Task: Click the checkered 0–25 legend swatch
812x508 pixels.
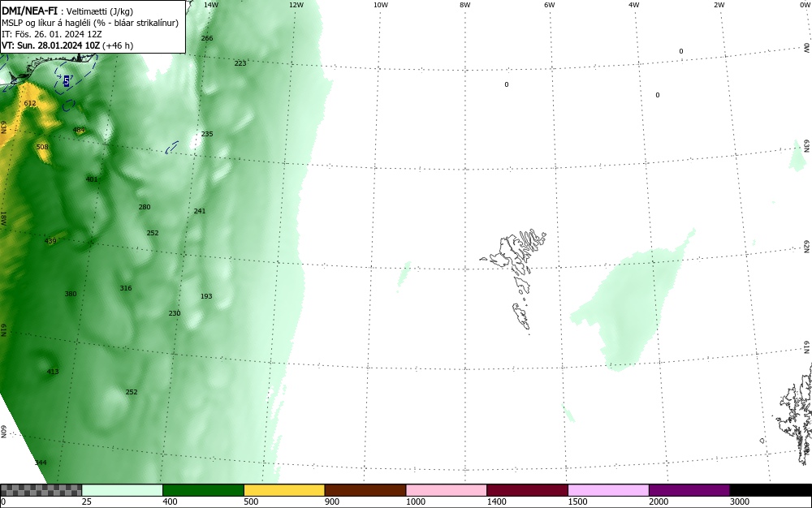Action: click(41, 490)
